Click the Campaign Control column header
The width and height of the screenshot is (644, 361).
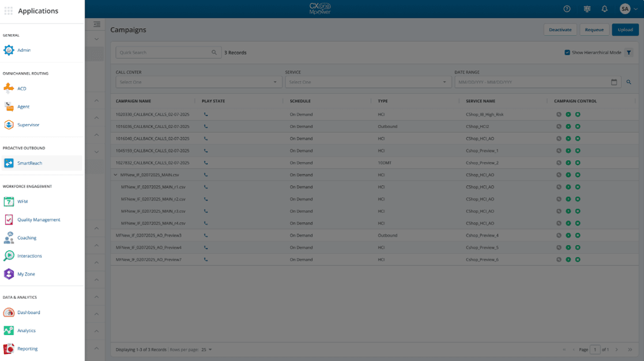tap(575, 101)
